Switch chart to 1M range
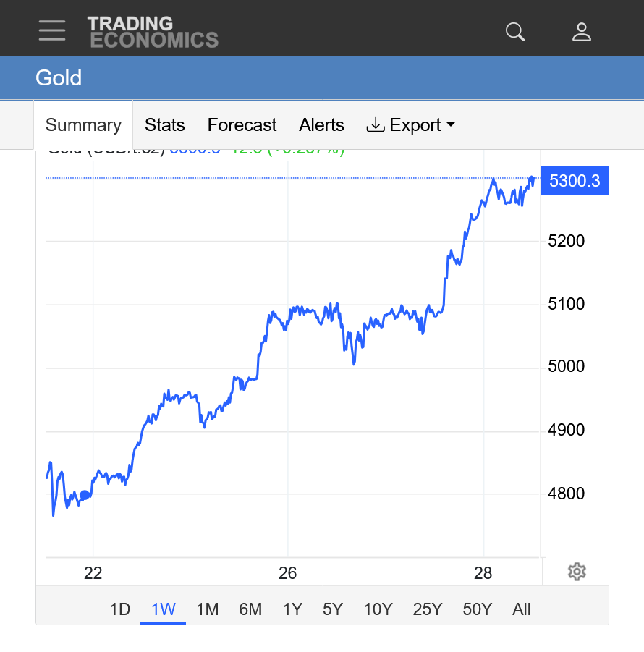The height and width of the screenshot is (652, 644). [208, 609]
